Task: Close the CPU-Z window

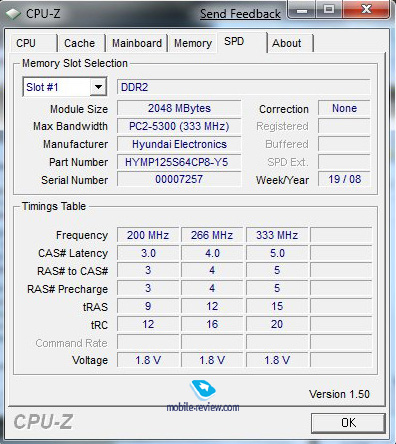Action: click(366, 10)
